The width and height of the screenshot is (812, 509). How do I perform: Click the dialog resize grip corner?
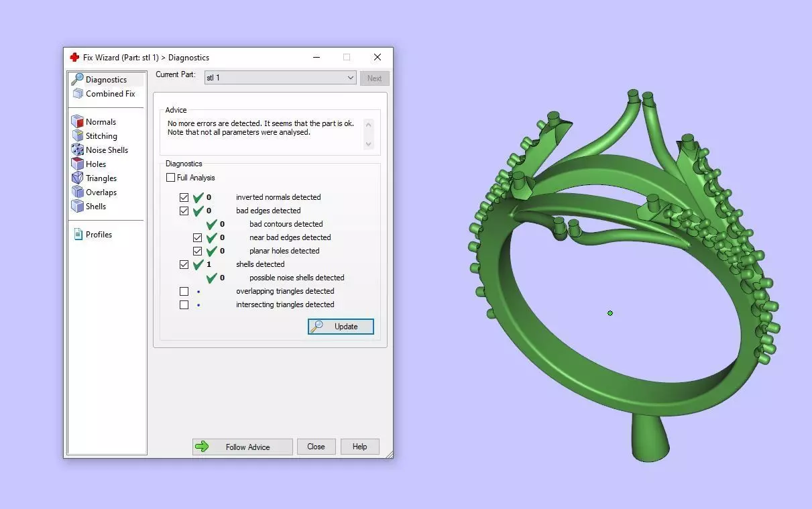coord(389,454)
